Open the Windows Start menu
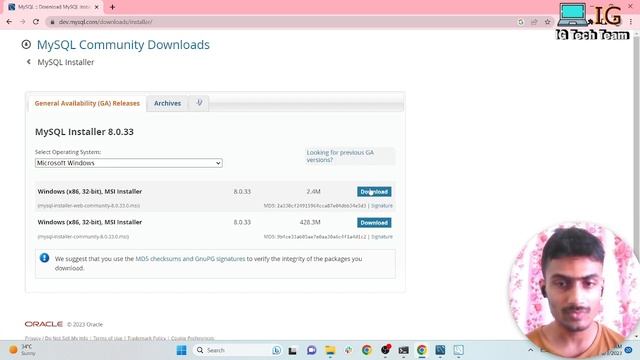Screen dimensions: 640x360 tap(182, 350)
